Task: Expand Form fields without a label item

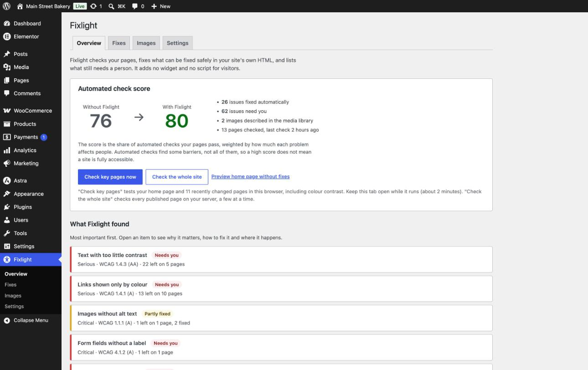Action: 281,347
